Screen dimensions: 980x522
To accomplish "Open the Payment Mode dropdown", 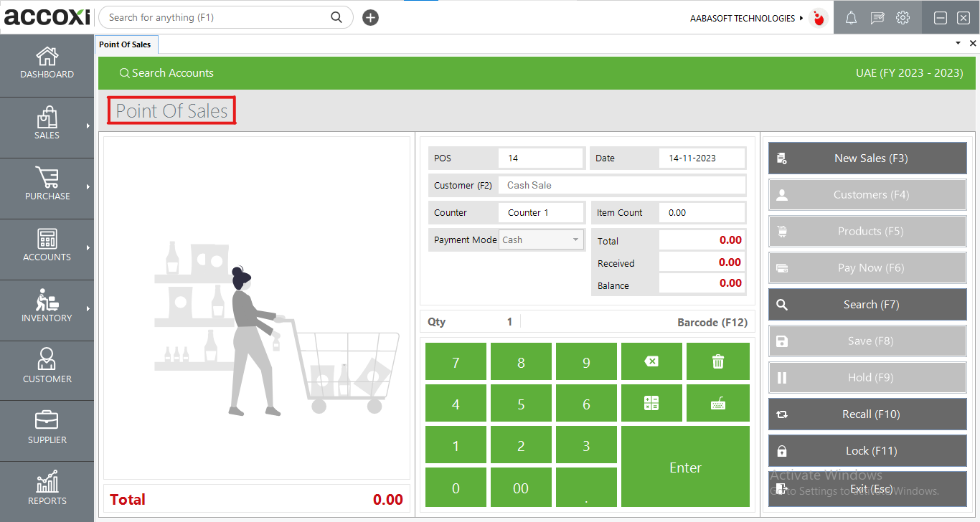I will click(574, 239).
